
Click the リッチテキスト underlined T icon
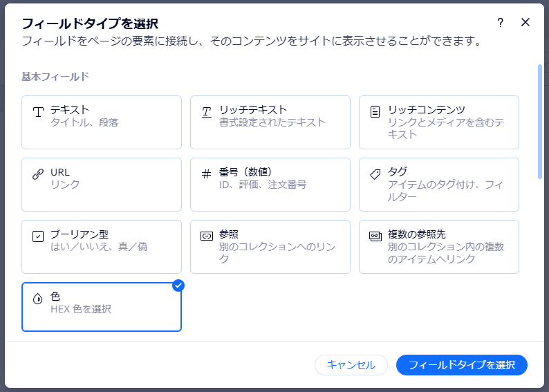pyautogui.click(x=207, y=112)
